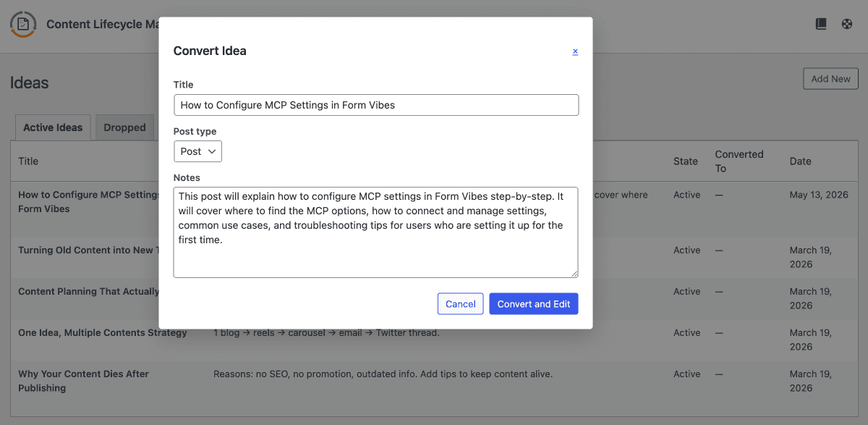Screen dimensions: 868x425
Task: Click 'Content Planning That Actually' idea title
Action: [88, 292]
